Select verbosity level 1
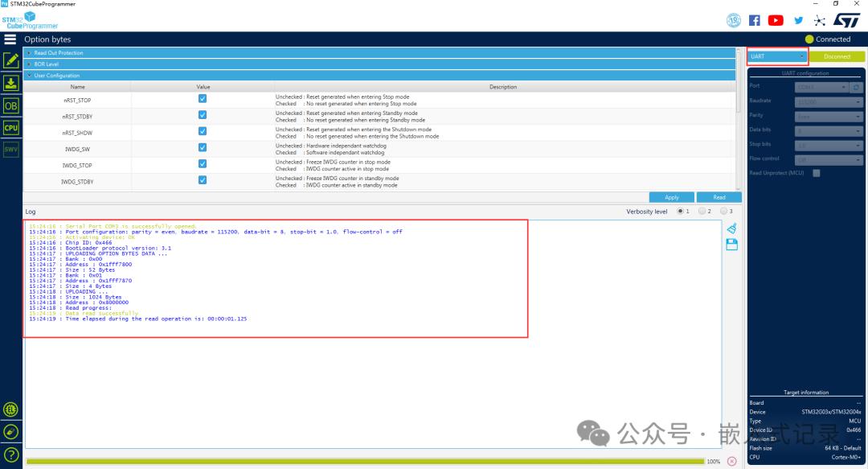 point(681,212)
